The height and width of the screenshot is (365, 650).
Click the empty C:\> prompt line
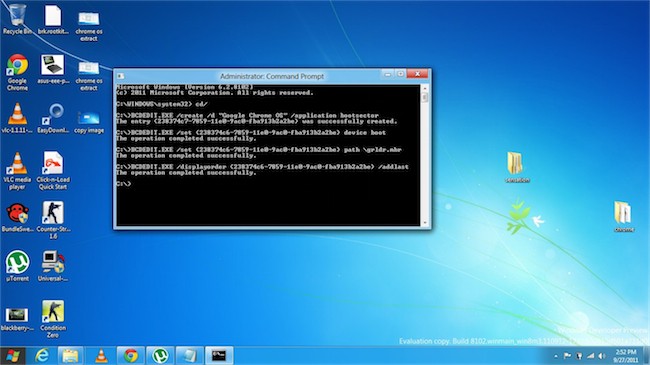124,183
